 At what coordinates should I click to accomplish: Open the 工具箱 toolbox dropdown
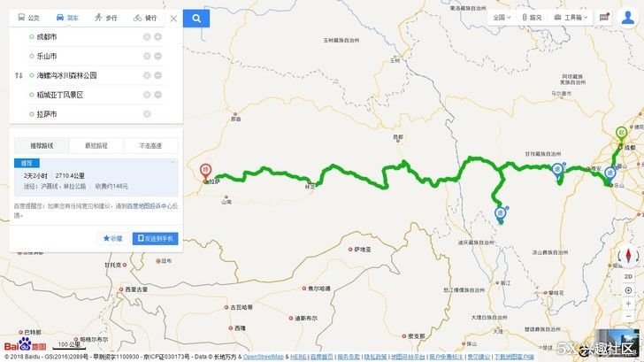[571, 17]
